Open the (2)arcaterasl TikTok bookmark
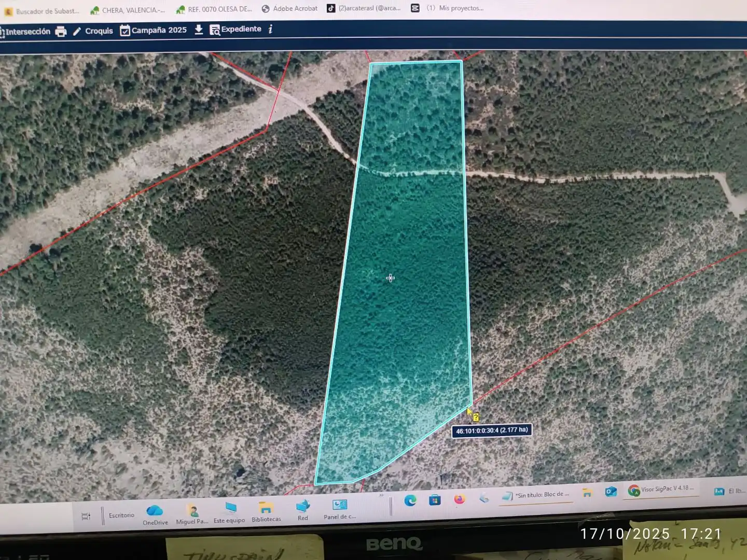Image resolution: width=747 pixels, height=560 pixels. (x=364, y=8)
